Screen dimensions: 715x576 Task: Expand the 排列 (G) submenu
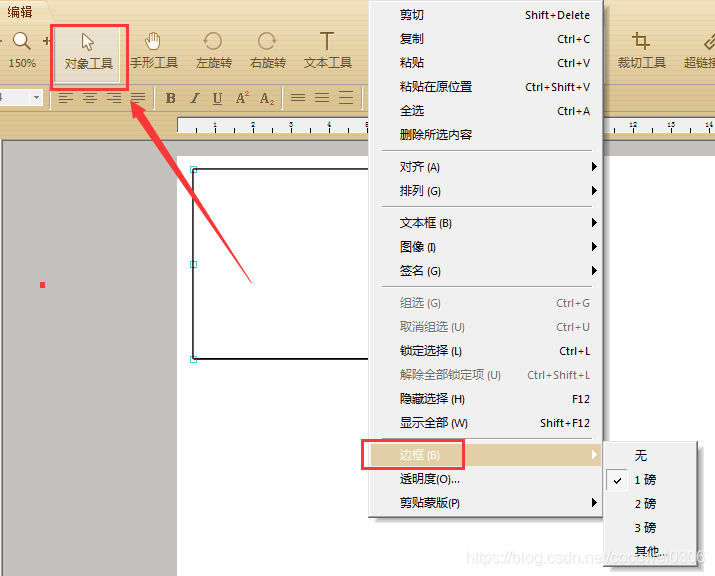486,191
